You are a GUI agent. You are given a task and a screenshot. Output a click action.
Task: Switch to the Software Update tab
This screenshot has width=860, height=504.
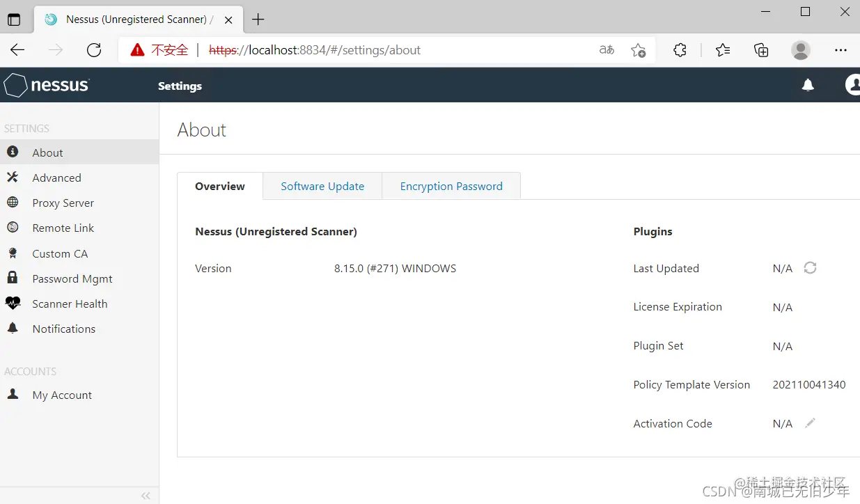(322, 186)
